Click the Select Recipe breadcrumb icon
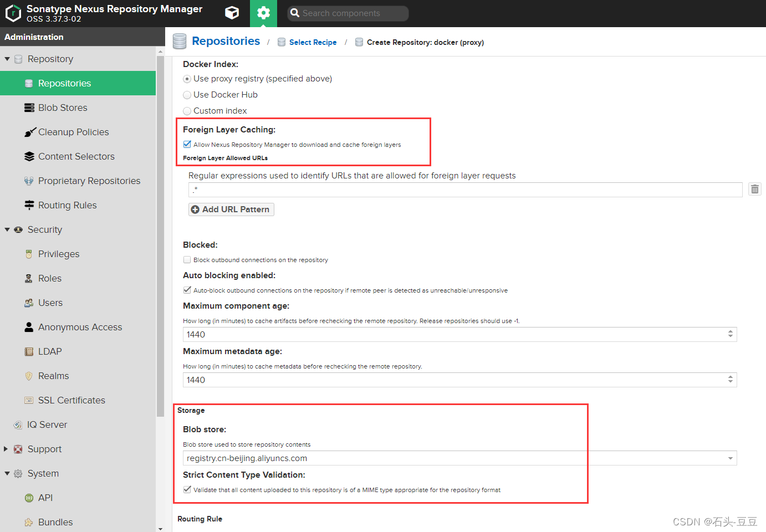This screenshot has width=766, height=532. pos(282,42)
